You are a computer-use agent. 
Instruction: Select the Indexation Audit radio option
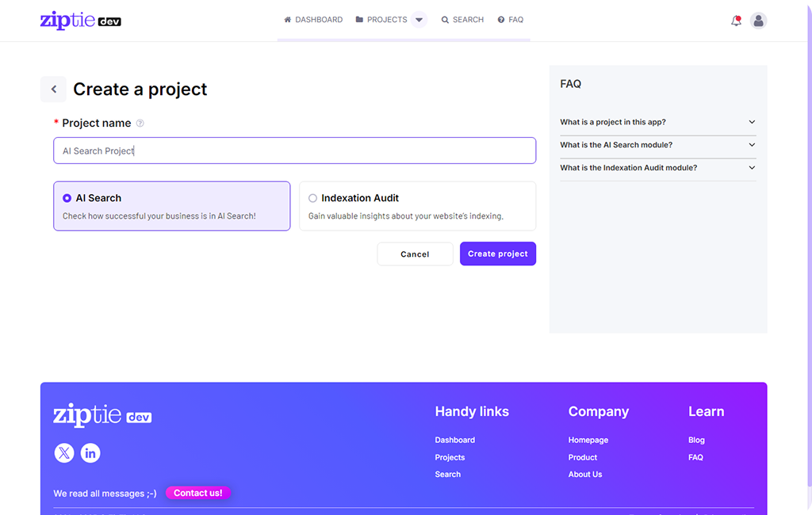click(x=312, y=198)
